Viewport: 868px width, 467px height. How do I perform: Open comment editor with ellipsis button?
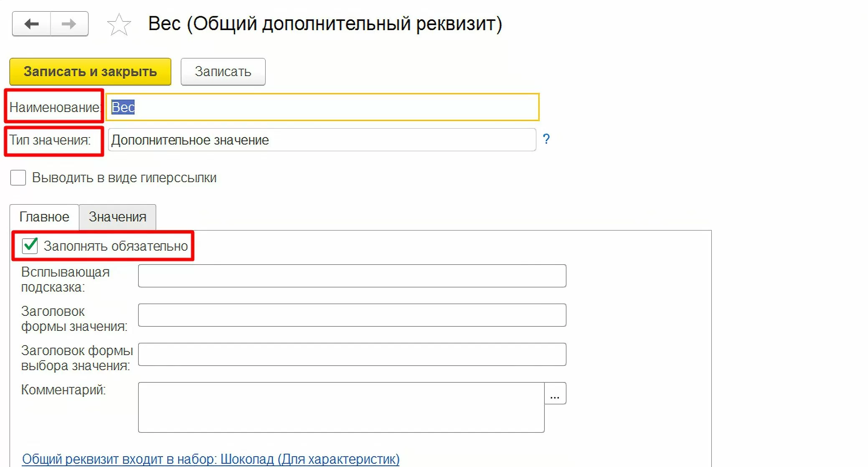(x=555, y=393)
